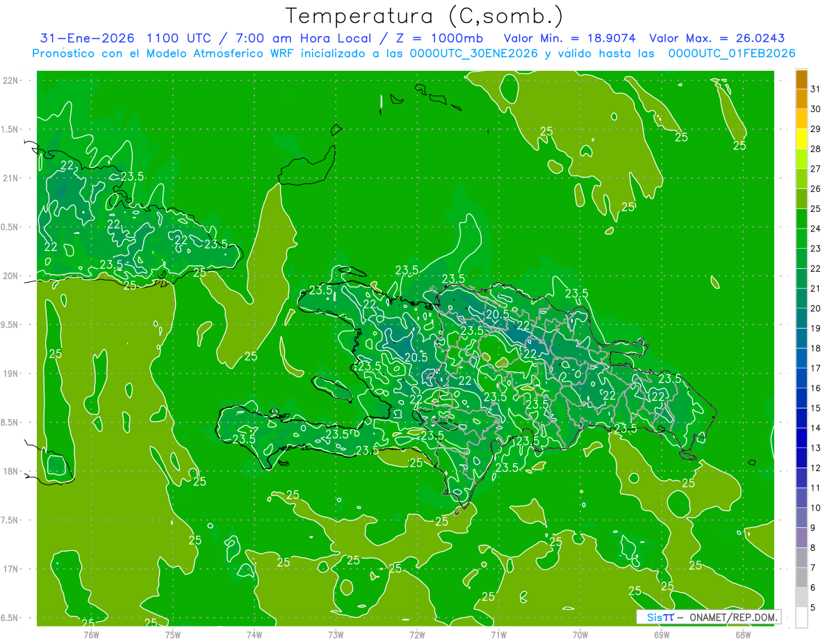Click color scale label 12

click(x=816, y=468)
